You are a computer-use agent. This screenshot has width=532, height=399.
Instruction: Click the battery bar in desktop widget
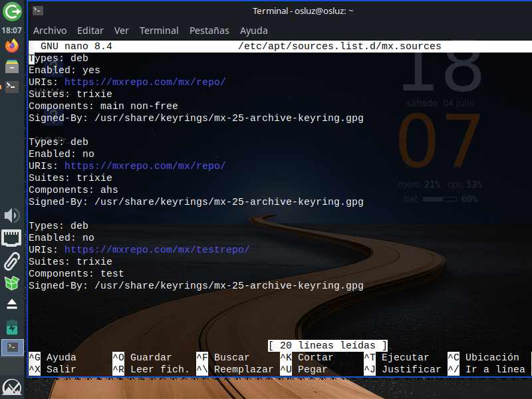point(440,199)
